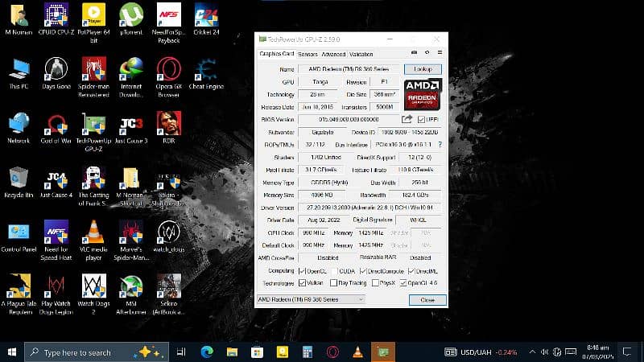Open TechPowerUp GPU-Z desktop icon
644x362 pixels.
tap(93, 132)
